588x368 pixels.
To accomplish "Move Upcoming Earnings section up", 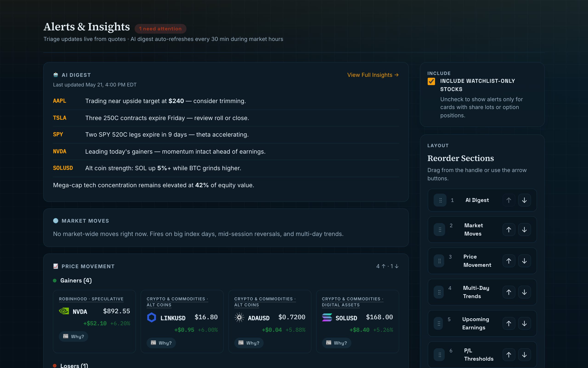I will point(509,323).
